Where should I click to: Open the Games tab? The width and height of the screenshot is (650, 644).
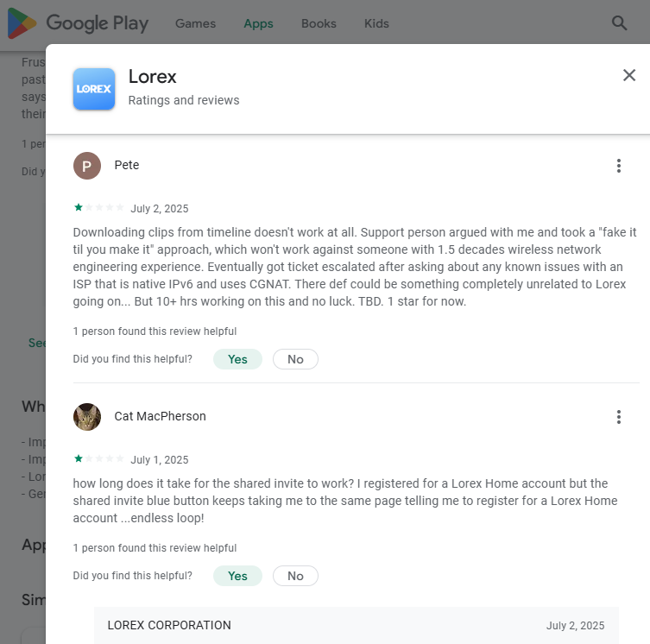tap(195, 23)
